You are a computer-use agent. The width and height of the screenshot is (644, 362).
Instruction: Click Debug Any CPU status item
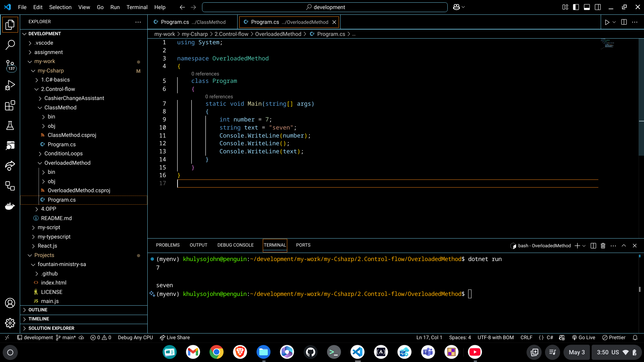(x=135, y=338)
